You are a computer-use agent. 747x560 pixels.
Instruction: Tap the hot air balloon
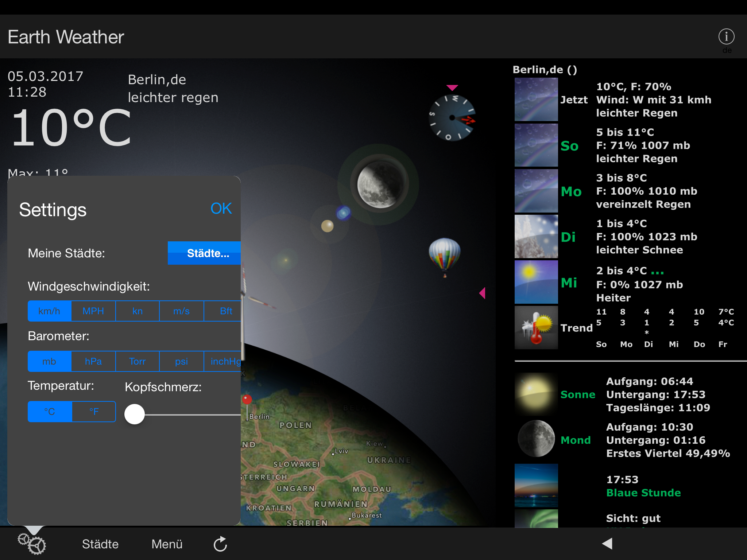click(445, 257)
